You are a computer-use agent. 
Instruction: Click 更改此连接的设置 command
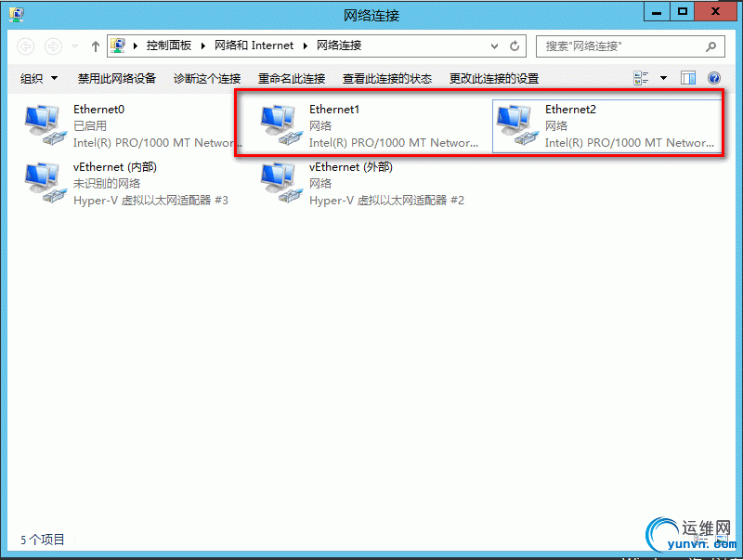494,78
